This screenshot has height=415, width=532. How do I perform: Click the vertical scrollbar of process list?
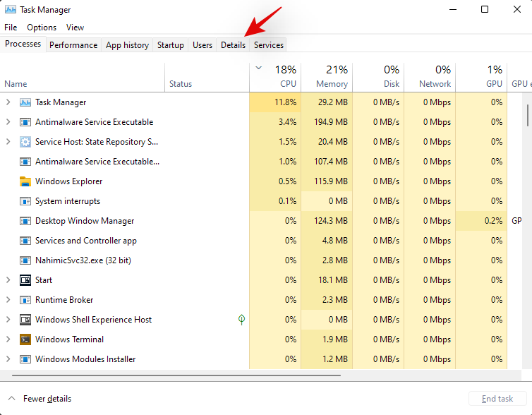(527, 113)
